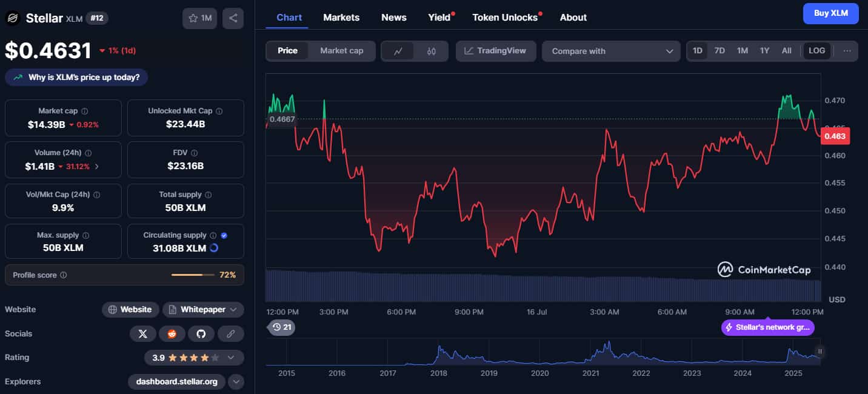The width and height of the screenshot is (868, 394).
Task: Select the candlestick chart icon
Action: pos(432,51)
